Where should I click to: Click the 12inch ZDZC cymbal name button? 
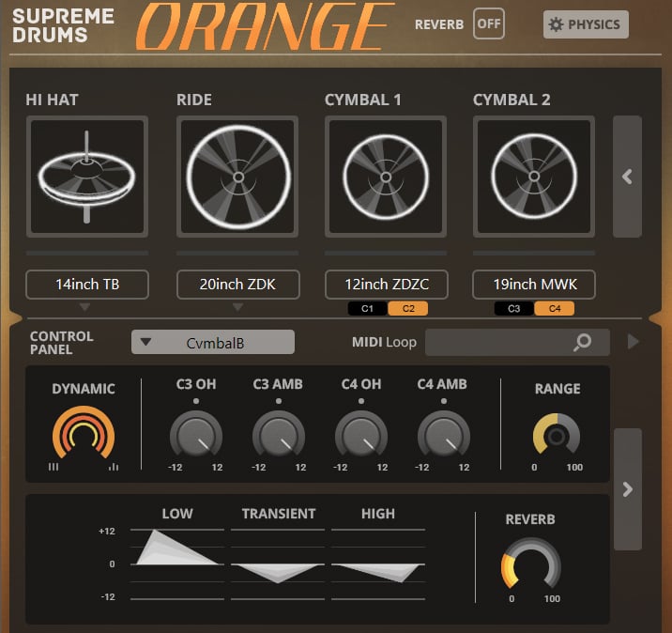386,284
